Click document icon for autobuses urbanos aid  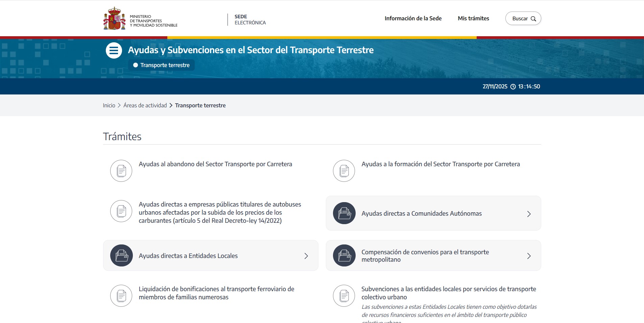tap(121, 211)
